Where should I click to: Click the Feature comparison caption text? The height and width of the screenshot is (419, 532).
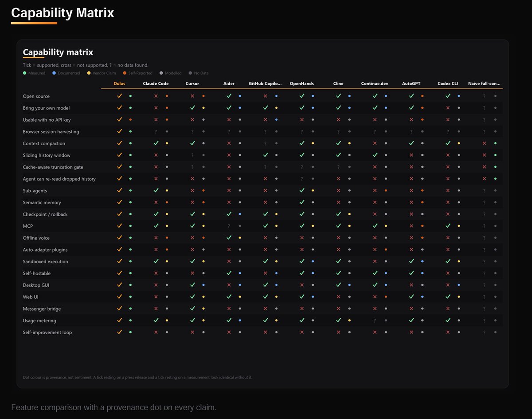click(114, 407)
